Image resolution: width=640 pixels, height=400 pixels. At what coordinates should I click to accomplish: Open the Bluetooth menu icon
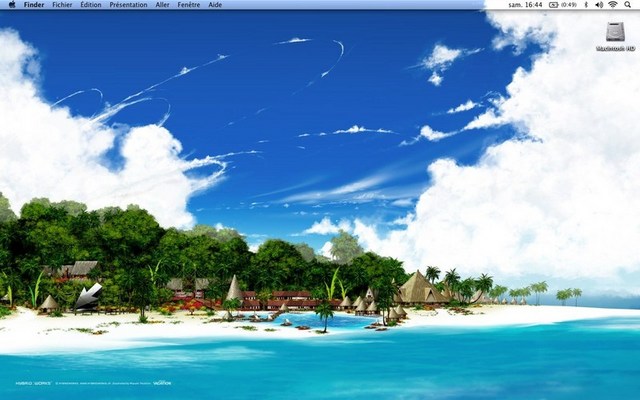(586, 5)
